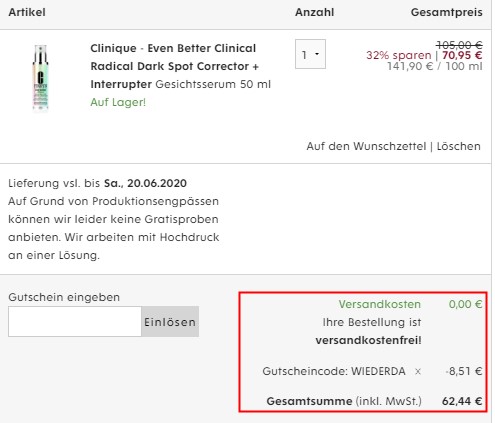Screen dimensions: 495x423
Task: Click the Gesamtpreis column header
Action: point(447,12)
